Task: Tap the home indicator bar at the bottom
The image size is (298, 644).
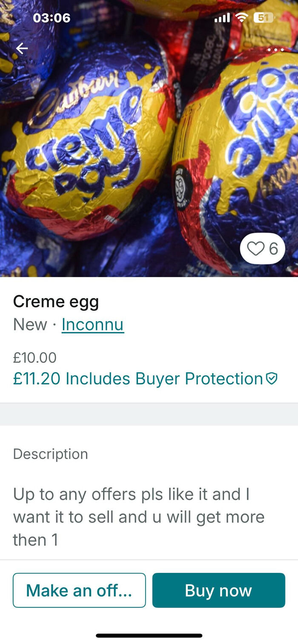Action: tap(149, 635)
